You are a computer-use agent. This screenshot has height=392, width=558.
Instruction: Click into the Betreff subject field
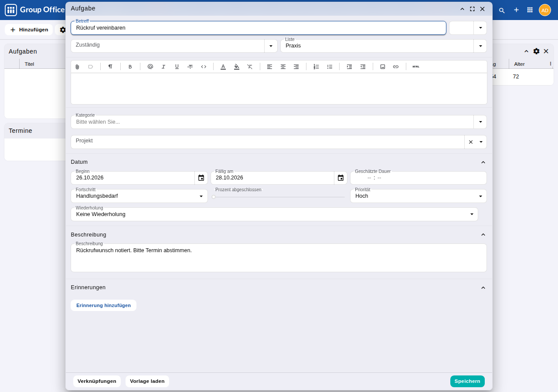[x=259, y=28]
